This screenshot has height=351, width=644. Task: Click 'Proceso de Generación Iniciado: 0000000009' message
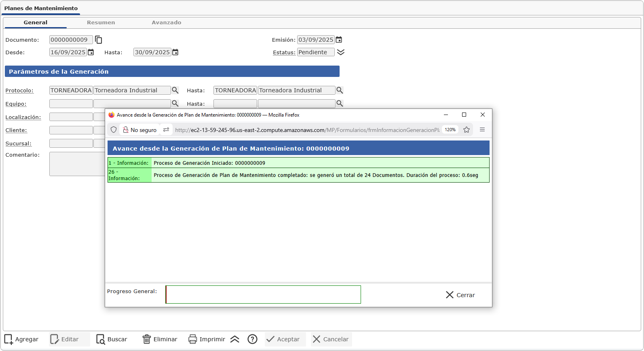209,163
